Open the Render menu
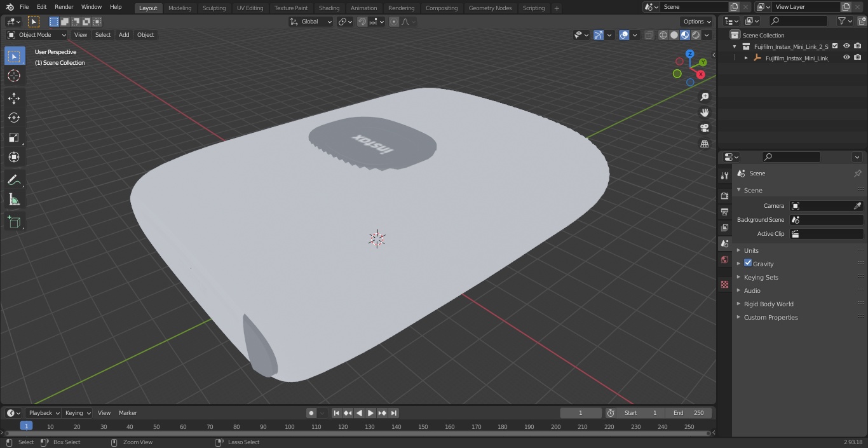 coord(64,7)
